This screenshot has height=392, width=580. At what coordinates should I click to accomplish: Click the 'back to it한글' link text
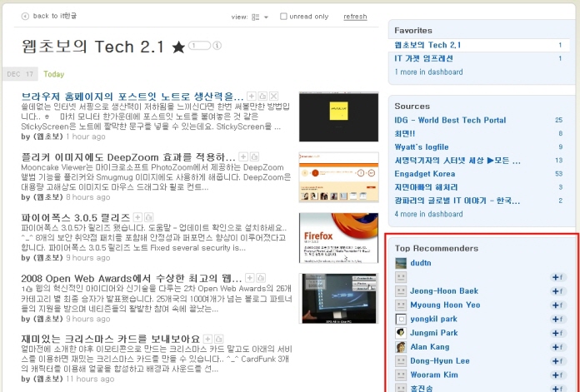55,16
